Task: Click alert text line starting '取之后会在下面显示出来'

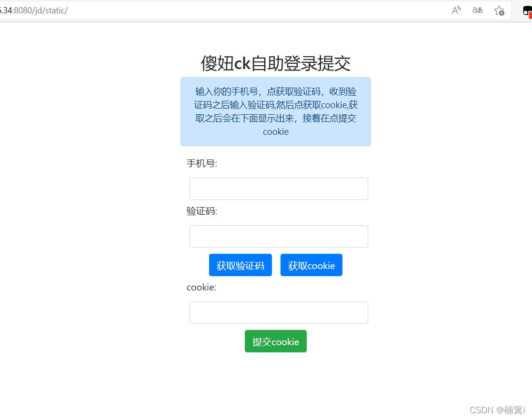Action: pyautogui.click(x=276, y=118)
